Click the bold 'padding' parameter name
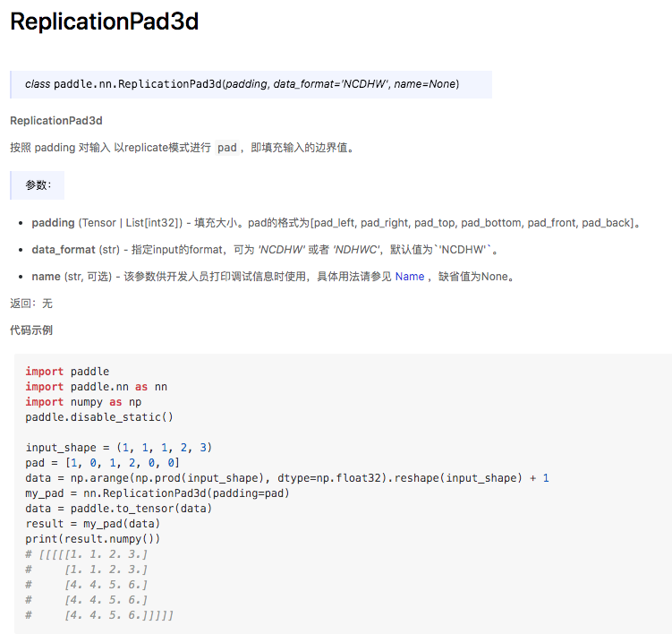672x634 pixels. pos(53,223)
